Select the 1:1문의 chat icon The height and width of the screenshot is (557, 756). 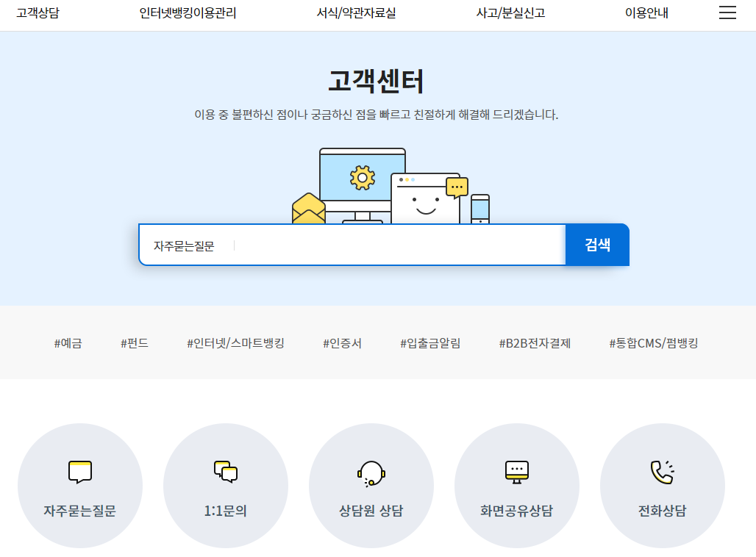tap(226, 470)
